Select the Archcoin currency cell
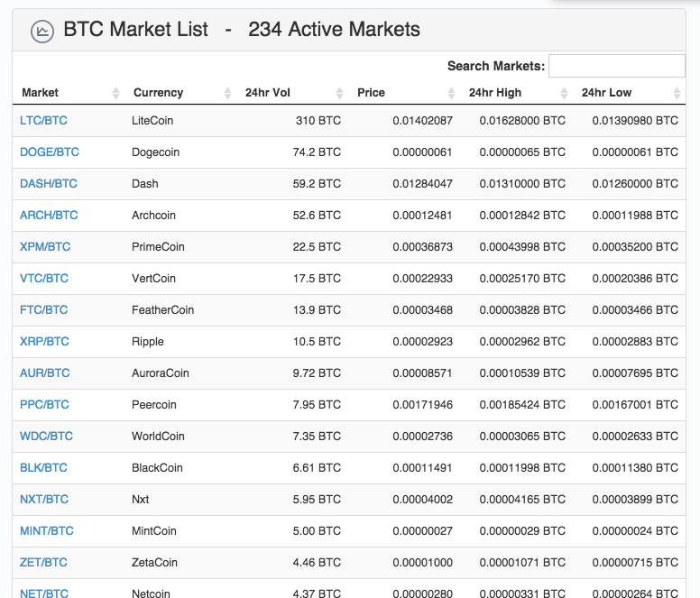The image size is (700, 598). [153, 215]
